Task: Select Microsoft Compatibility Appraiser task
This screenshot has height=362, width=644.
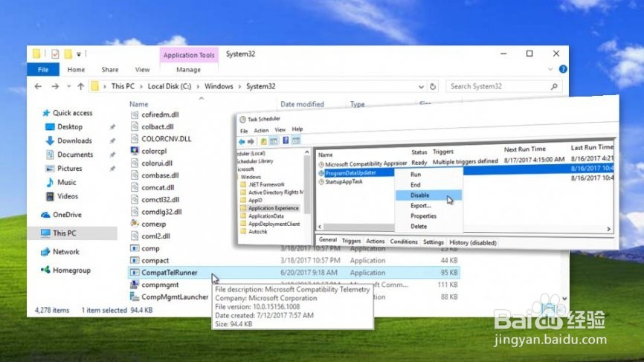Action: [366, 164]
